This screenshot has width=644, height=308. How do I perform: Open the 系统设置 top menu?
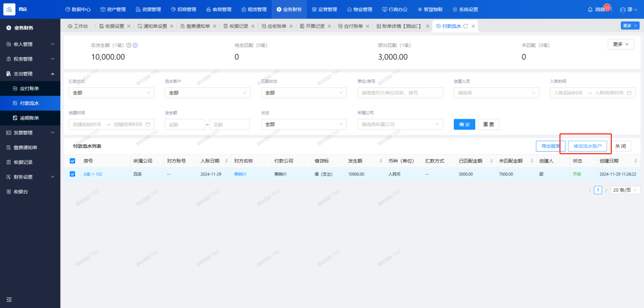click(x=465, y=9)
